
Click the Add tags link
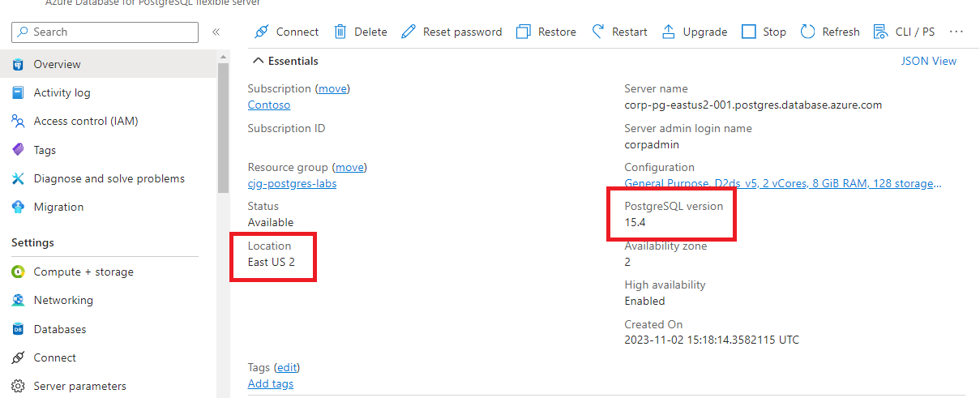click(x=271, y=383)
